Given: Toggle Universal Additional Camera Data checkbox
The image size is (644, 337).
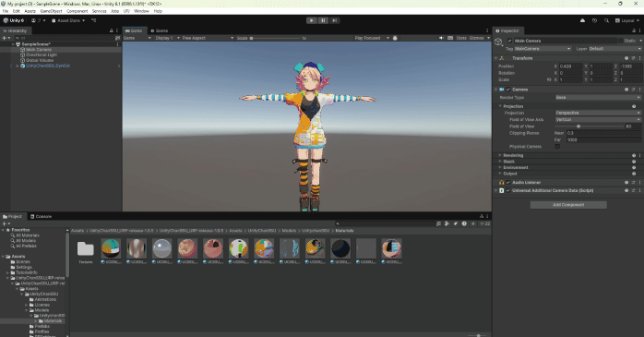Looking at the screenshot, I should point(508,191).
